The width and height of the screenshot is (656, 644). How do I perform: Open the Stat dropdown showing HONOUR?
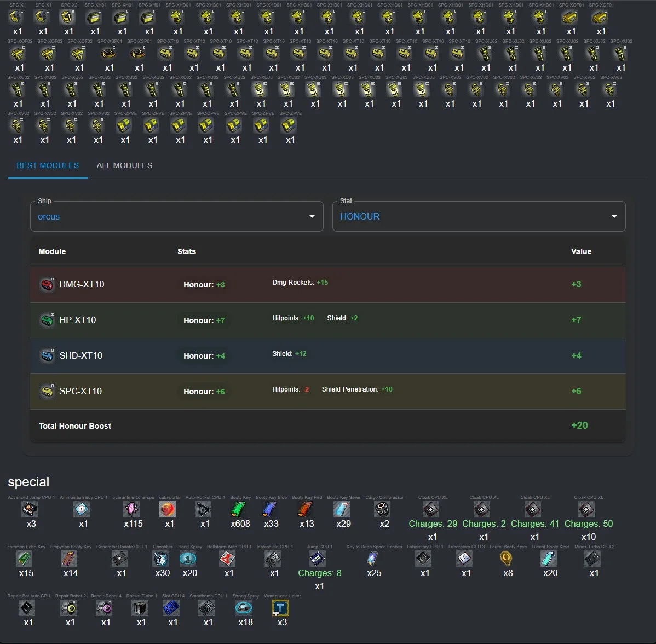coord(479,217)
